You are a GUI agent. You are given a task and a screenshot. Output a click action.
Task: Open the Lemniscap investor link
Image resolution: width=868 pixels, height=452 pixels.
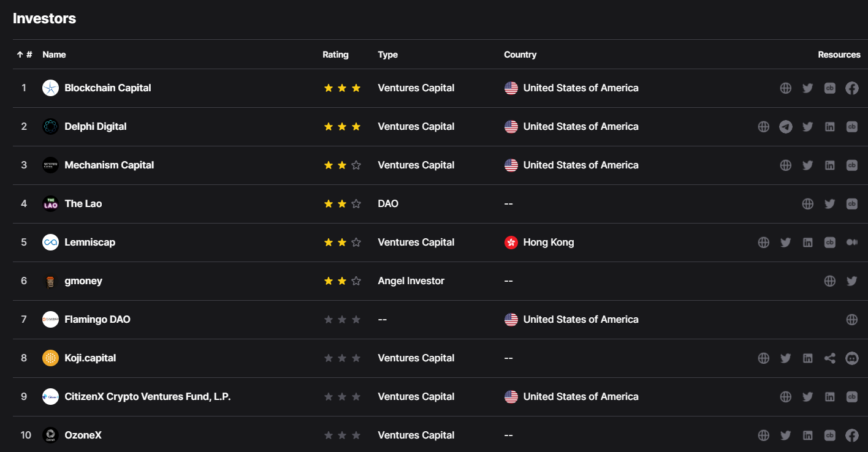point(89,243)
